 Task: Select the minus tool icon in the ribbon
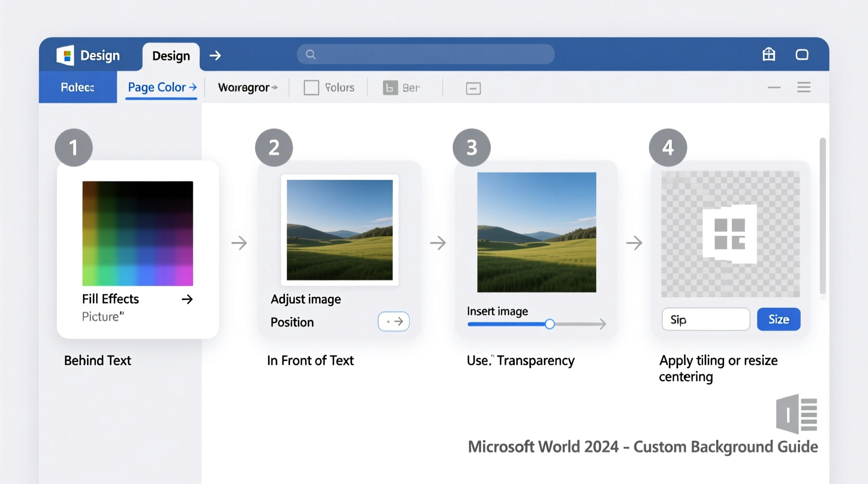(x=473, y=88)
